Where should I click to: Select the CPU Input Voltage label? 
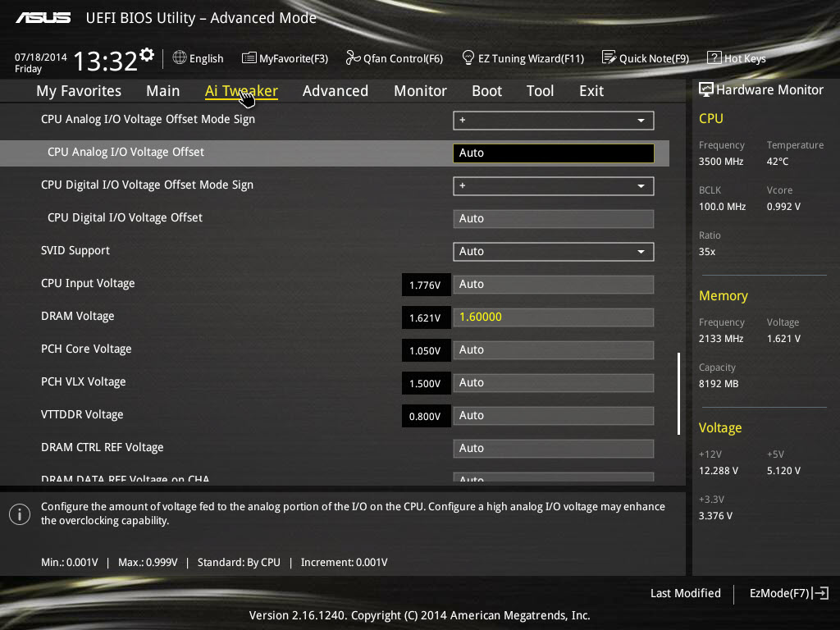(x=88, y=283)
